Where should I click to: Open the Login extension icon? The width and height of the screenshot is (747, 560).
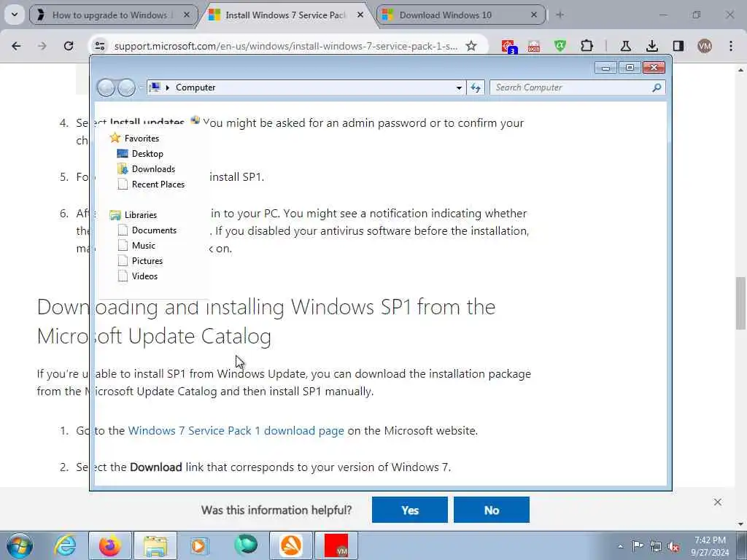[x=534, y=46]
